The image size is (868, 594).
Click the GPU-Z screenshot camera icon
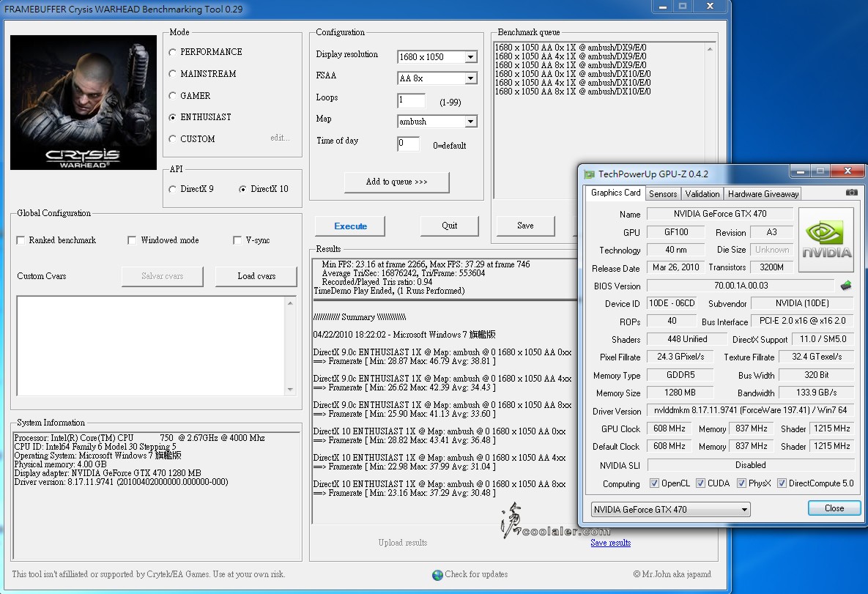coord(851,192)
